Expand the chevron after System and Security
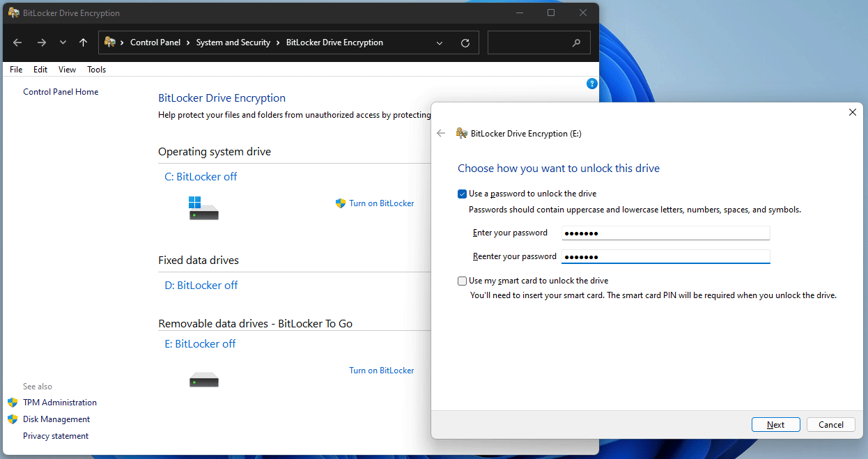 278,42
